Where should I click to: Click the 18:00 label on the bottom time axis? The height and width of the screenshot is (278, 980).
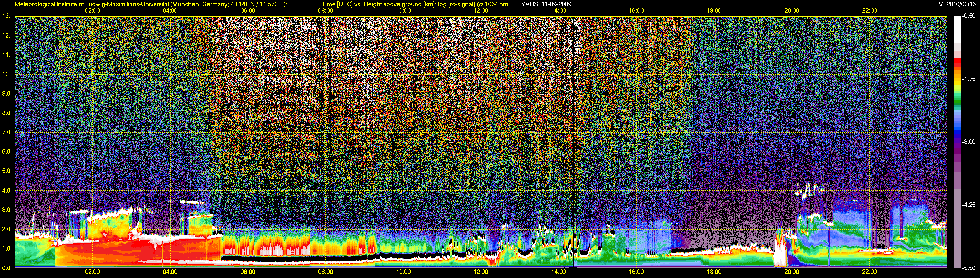coord(714,272)
